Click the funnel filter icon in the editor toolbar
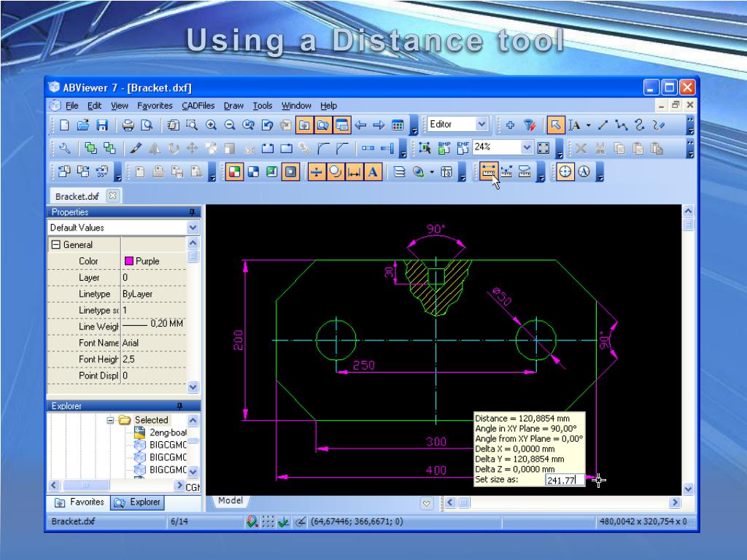The height and width of the screenshot is (560, 747). pos(530,125)
